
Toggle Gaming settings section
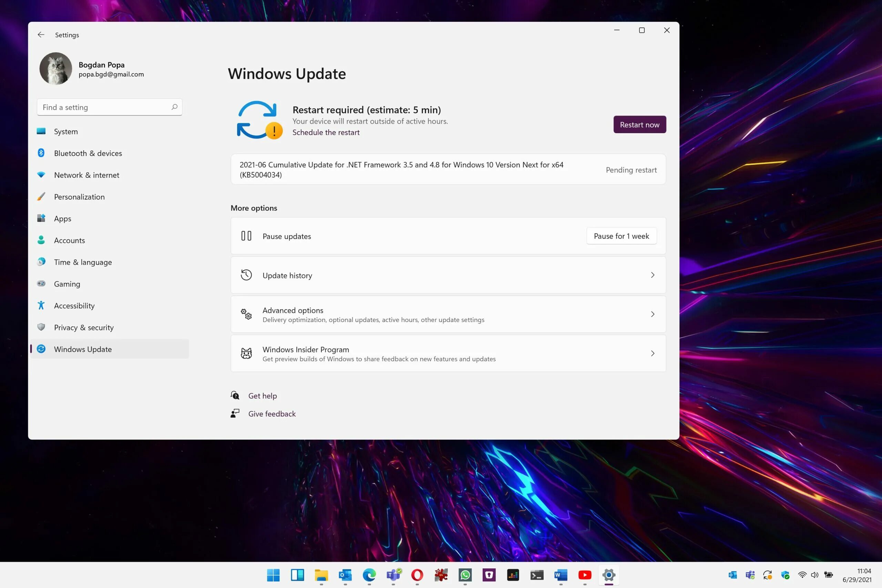tap(67, 283)
